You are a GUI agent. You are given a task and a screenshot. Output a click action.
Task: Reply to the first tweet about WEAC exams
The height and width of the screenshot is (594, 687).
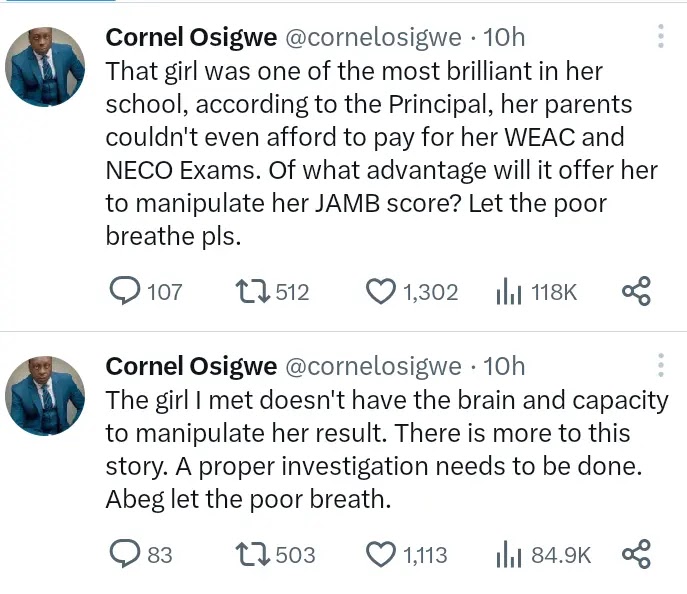[124, 291]
